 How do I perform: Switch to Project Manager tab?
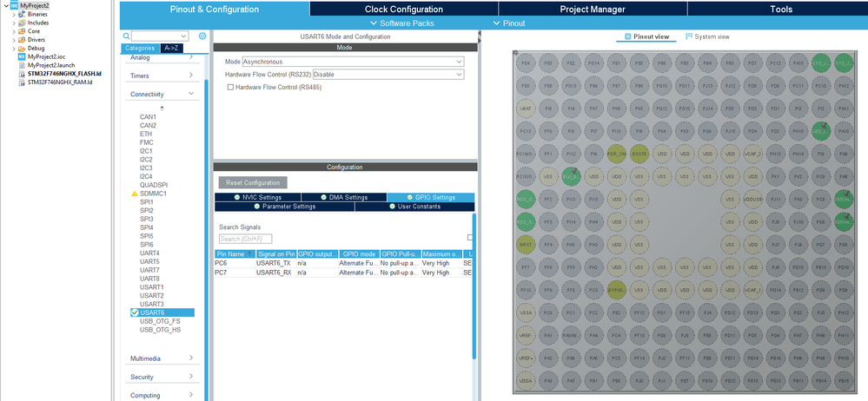(593, 9)
